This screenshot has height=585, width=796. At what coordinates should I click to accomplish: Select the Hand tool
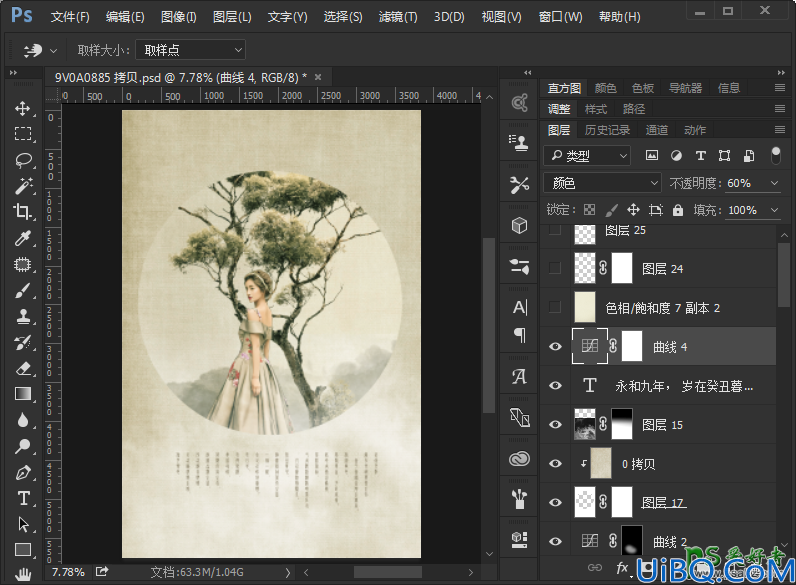coord(22,574)
